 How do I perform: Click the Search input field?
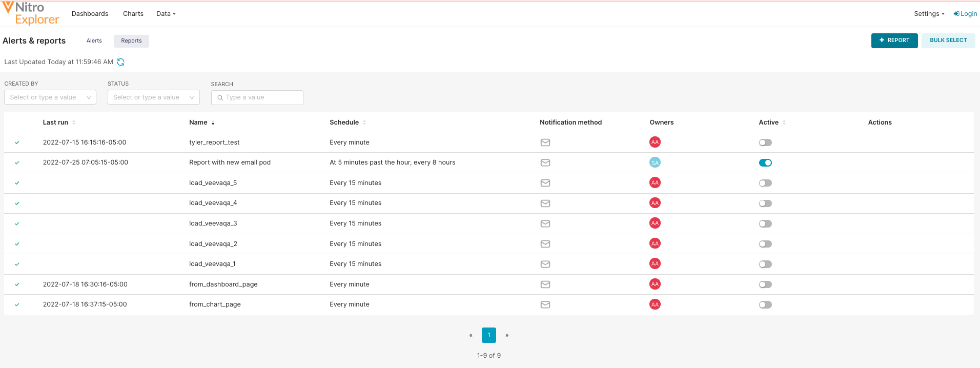(x=257, y=97)
